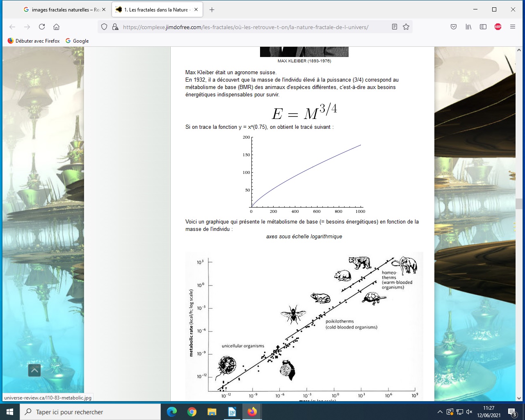Toggle the Firefox sidebar view
The width and height of the screenshot is (525, 420).
point(483,27)
